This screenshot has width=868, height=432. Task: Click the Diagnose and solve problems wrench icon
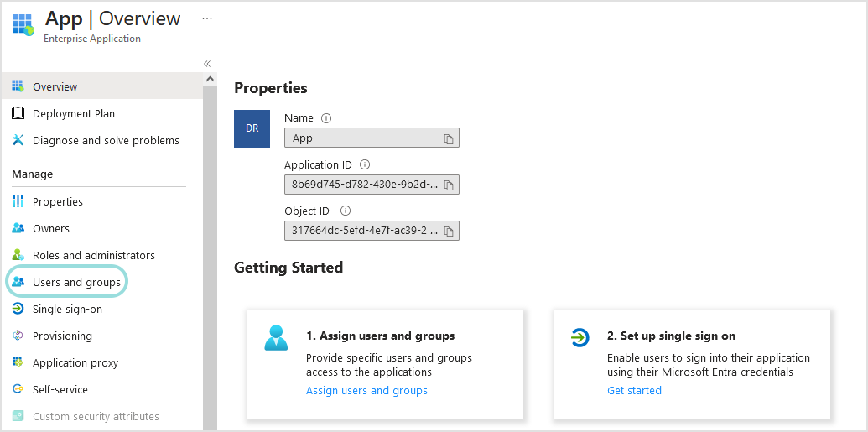tap(18, 140)
